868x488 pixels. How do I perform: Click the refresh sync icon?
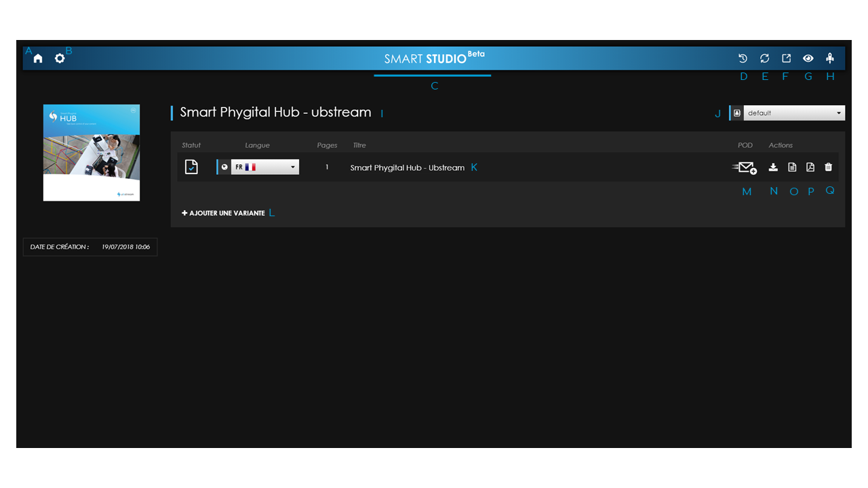pyautogui.click(x=765, y=59)
